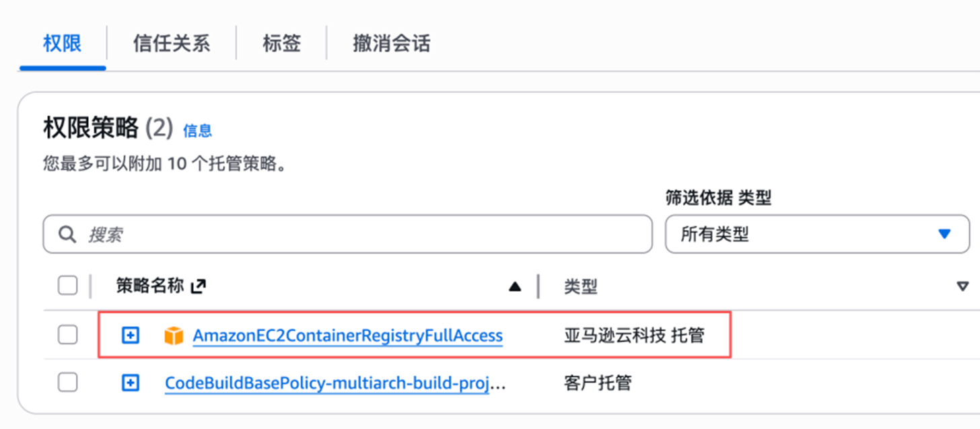Viewport: 980px width, 429px height.
Task: Click the policy 搜索 input field
Action: 363,234
